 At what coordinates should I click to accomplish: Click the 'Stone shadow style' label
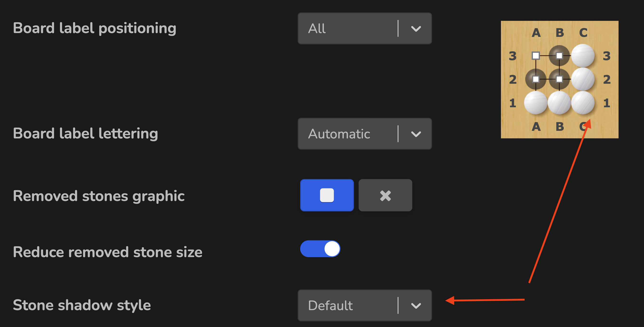point(82,305)
